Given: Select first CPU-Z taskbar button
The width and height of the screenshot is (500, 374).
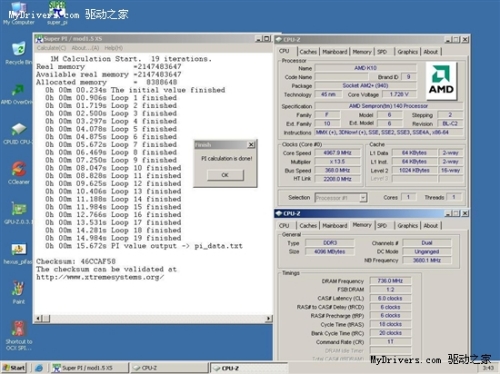Looking at the screenshot, I should click(x=169, y=368).
